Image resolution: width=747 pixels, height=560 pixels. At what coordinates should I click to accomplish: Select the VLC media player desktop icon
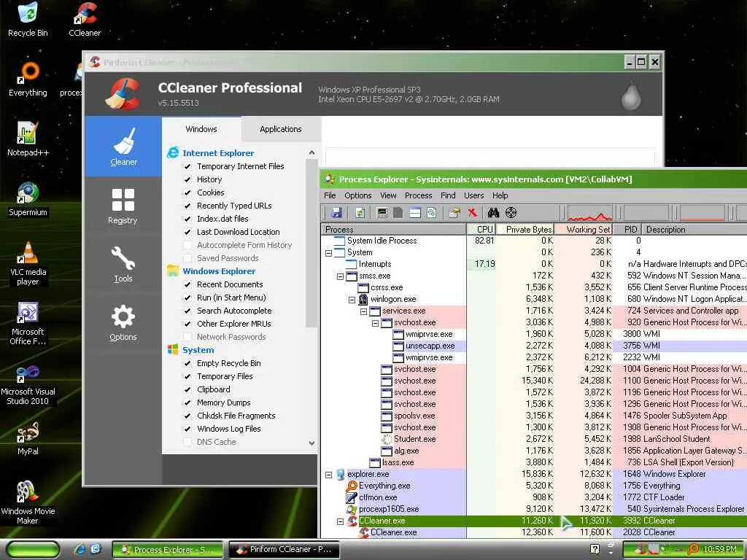28,263
